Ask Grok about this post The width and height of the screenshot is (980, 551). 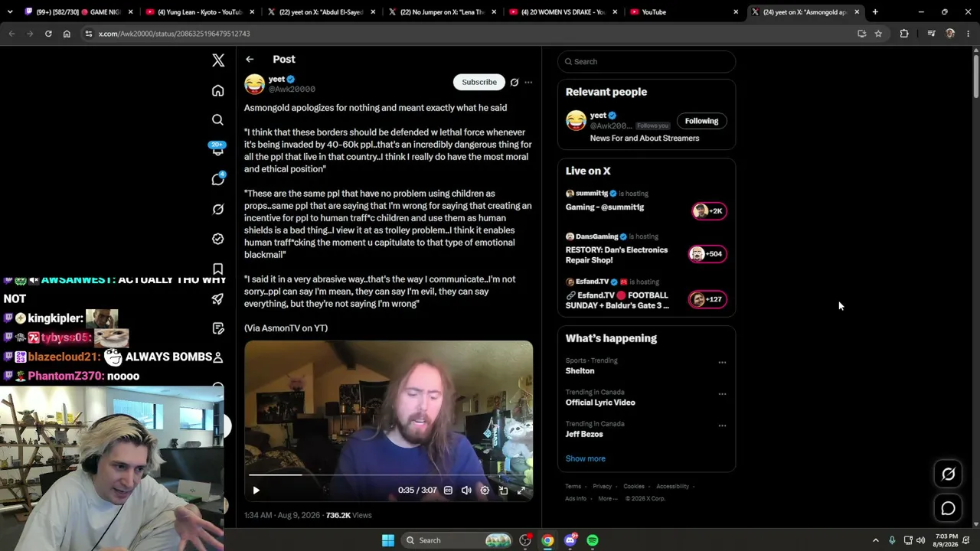coord(514,82)
